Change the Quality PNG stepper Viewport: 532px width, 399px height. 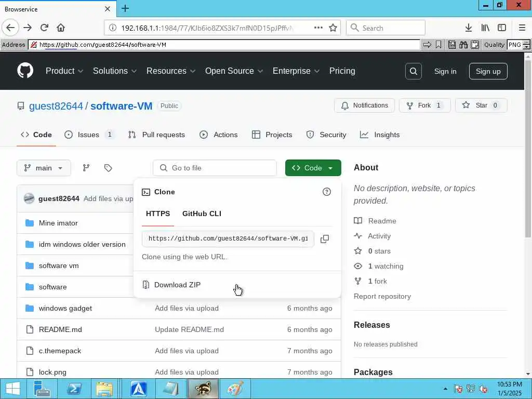click(526, 45)
